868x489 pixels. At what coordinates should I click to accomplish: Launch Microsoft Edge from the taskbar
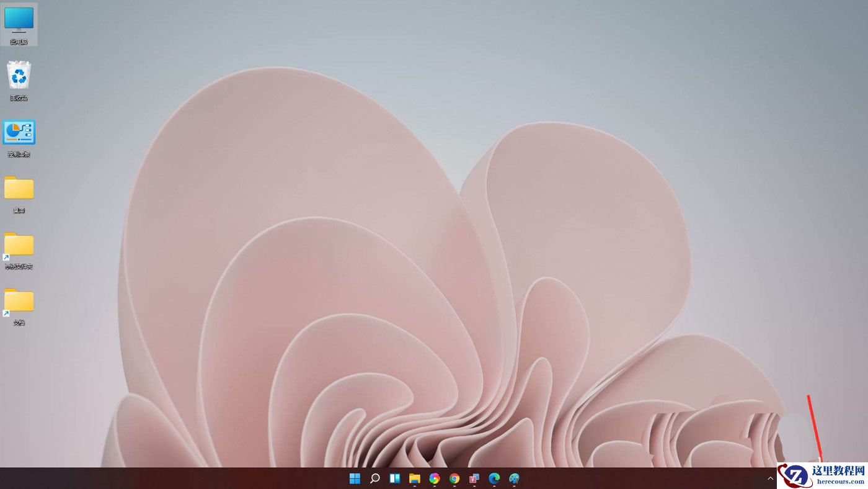(x=494, y=478)
